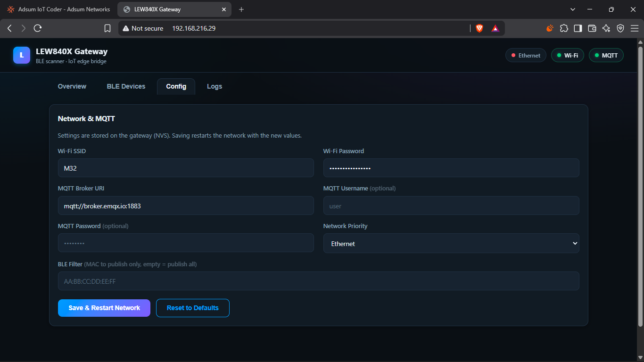Click the Wi-Fi status badge
This screenshot has width=644, height=362.
click(x=568, y=55)
